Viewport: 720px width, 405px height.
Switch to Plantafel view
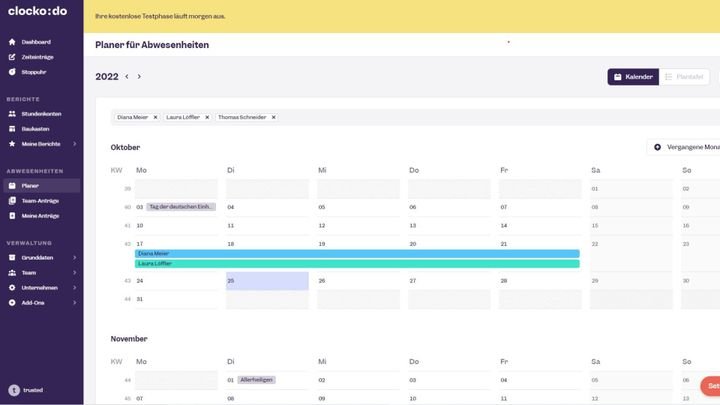click(684, 77)
